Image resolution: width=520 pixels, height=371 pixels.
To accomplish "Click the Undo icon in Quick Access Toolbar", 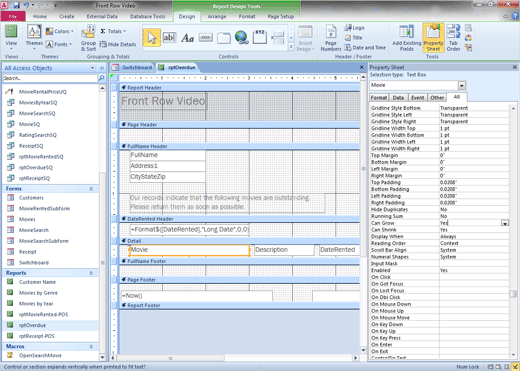I will pos(26,5).
